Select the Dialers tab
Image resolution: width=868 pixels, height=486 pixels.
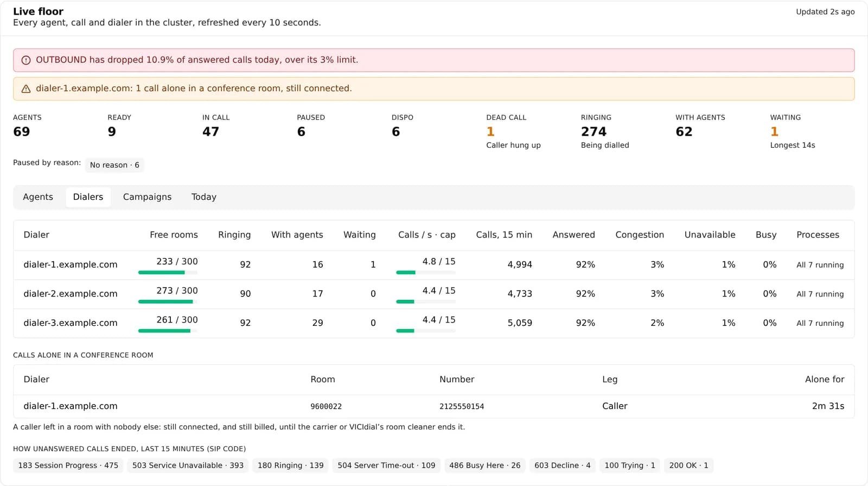click(88, 197)
